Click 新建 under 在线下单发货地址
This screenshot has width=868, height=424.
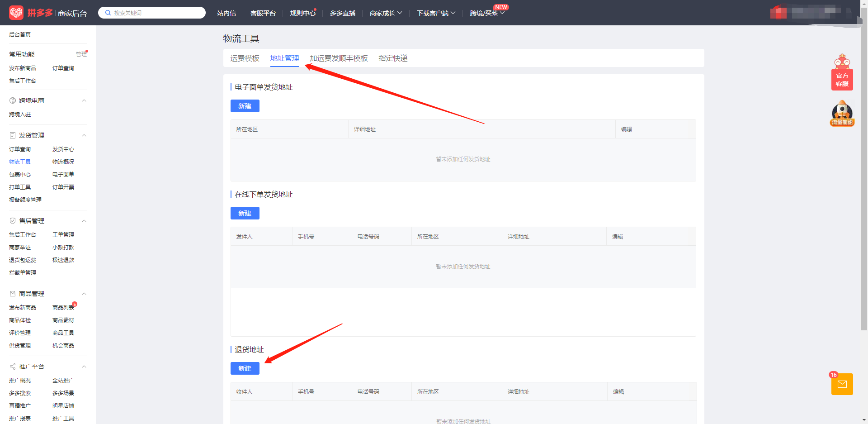245,213
